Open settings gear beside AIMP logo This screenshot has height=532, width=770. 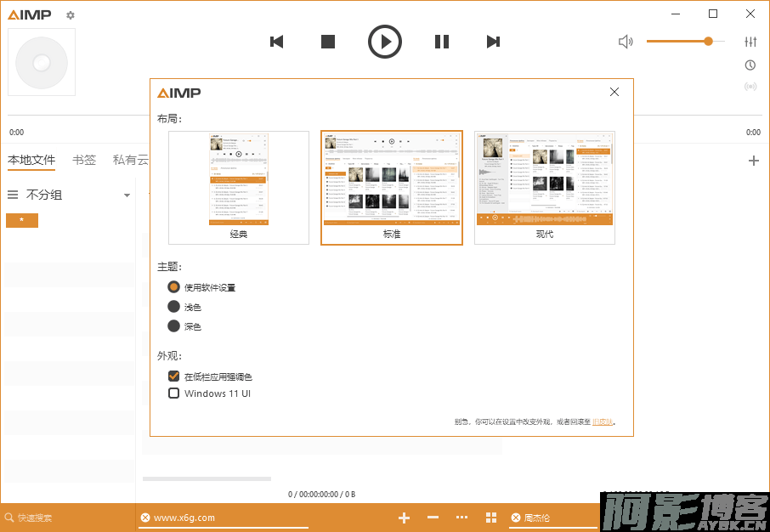[x=71, y=15]
